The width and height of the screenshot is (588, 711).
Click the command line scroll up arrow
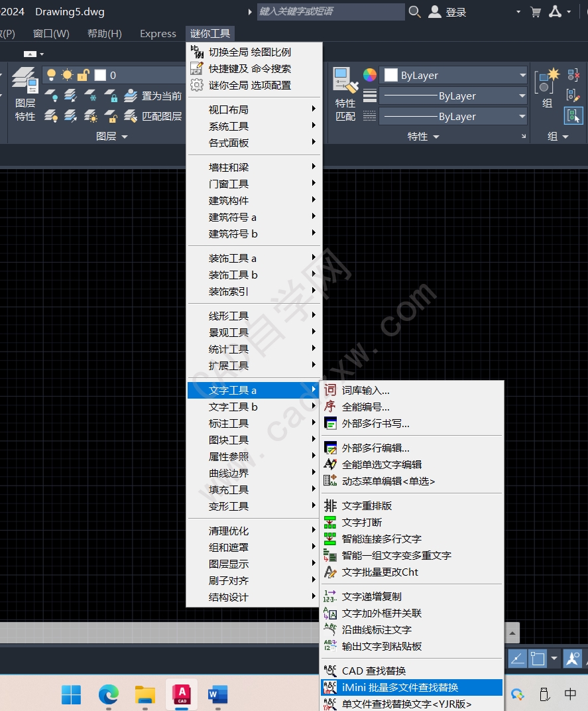click(512, 633)
